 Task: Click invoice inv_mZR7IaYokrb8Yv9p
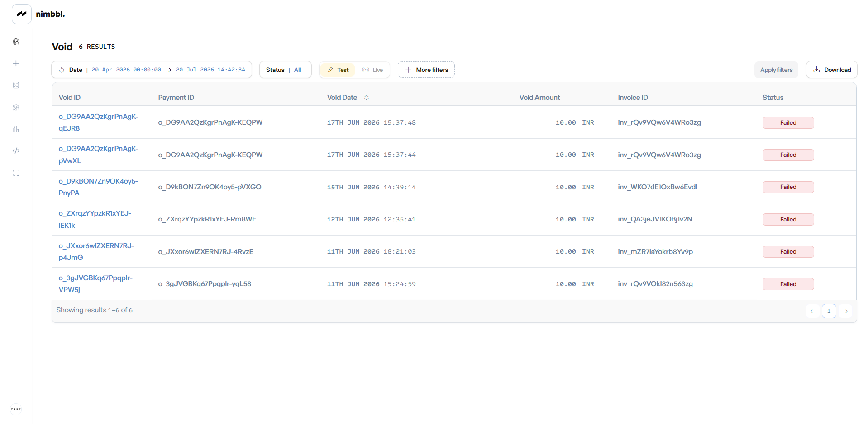[655, 252]
